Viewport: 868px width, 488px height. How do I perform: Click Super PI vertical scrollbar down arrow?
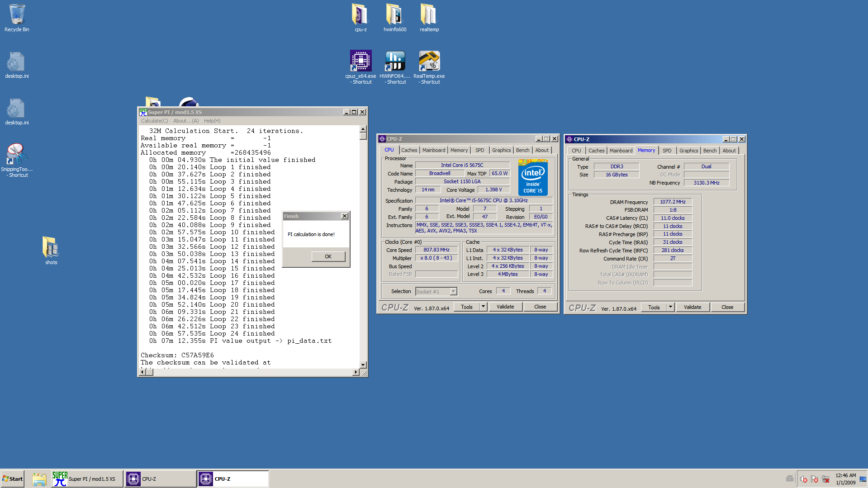point(363,365)
